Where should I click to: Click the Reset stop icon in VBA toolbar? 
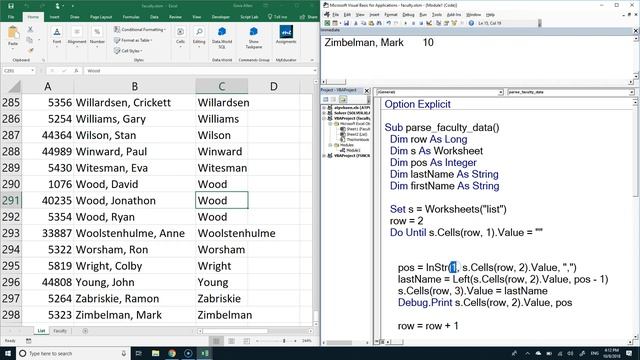coord(421,23)
